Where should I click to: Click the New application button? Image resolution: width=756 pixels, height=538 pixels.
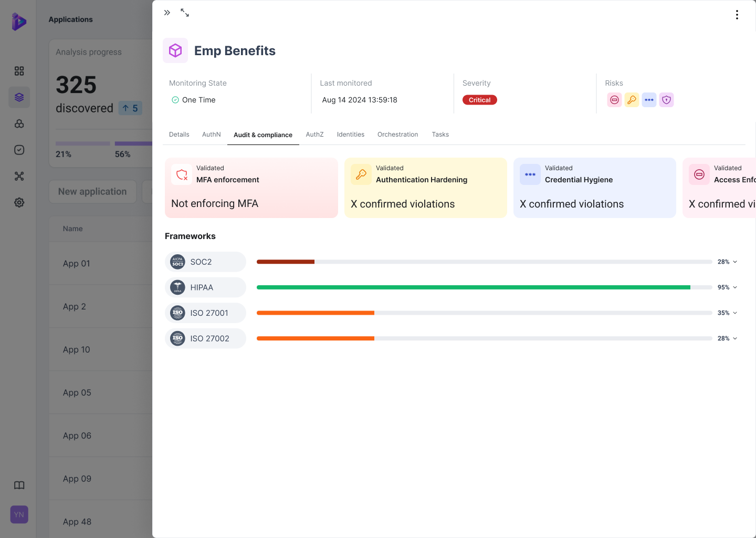click(x=92, y=192)
